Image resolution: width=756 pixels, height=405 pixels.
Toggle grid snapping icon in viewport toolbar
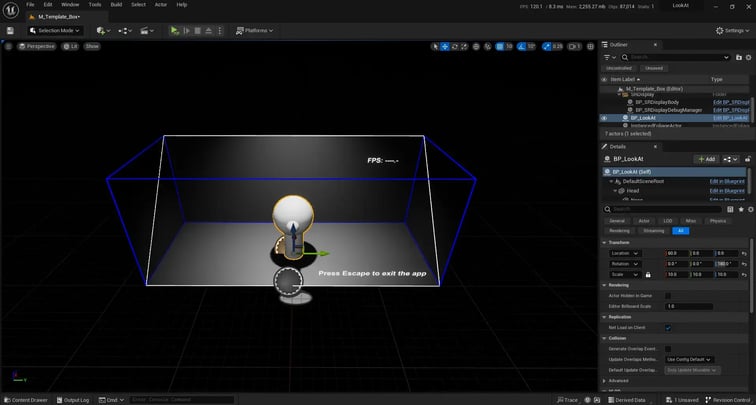click(499, 46)
